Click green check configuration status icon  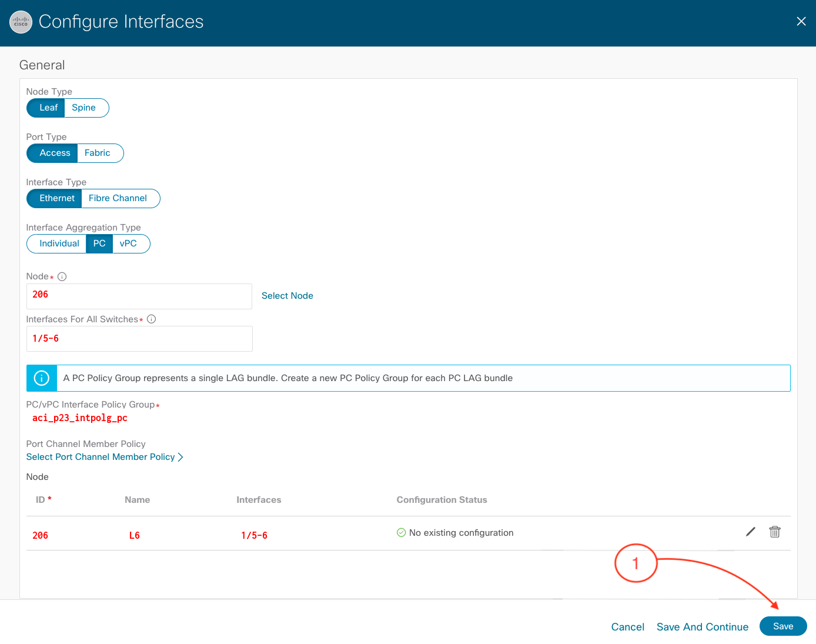401,533
